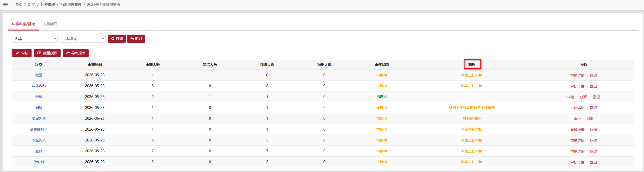This screenshot has height=172, width=644.
Task: Click the 首页 breadcrumb
Action: pos(19,5)
